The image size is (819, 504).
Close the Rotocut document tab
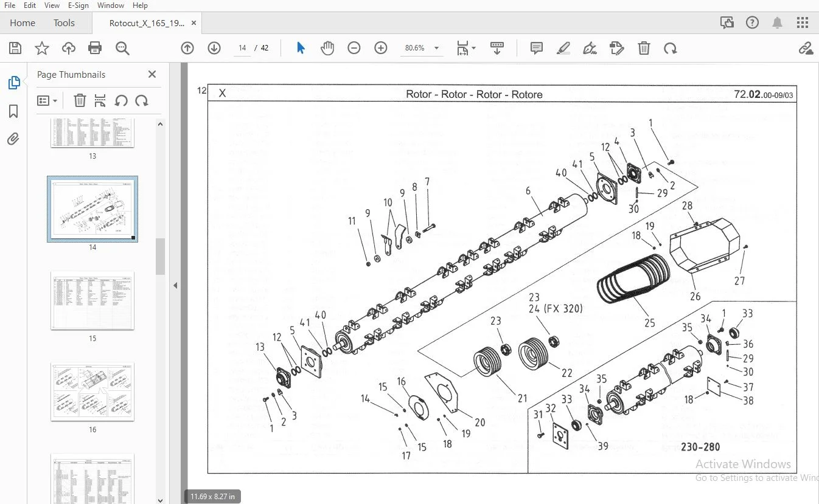[194, 23]
